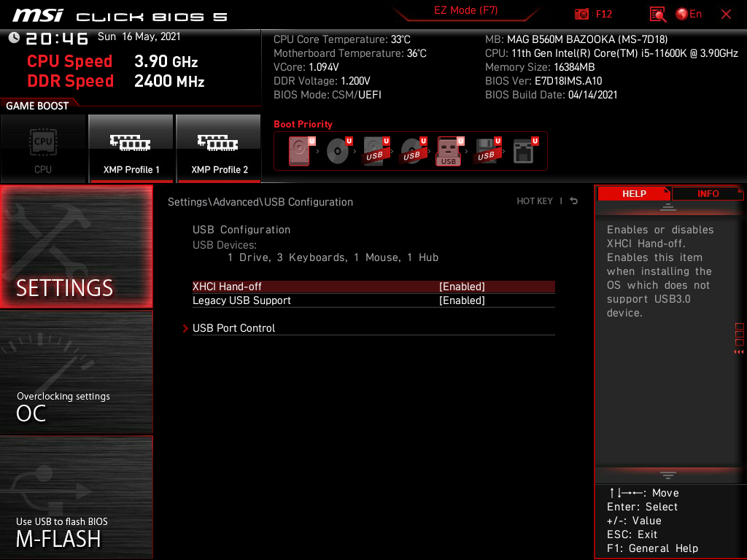Image resolution: width=747 pixels, height=560 pixels.
Task: Click the MSI logo
Action: pyautogui.click(x=38, y=16)
